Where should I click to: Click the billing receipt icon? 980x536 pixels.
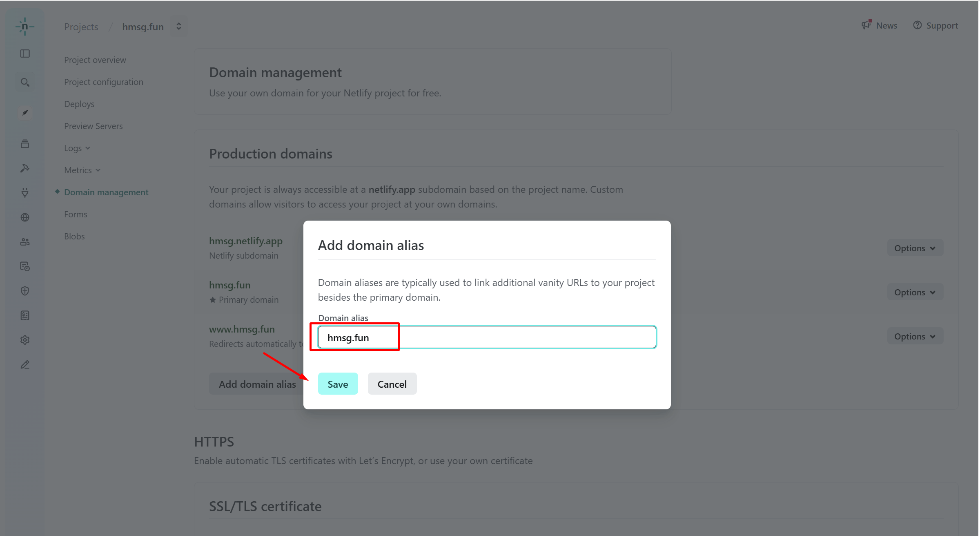[x=25, y=315]
